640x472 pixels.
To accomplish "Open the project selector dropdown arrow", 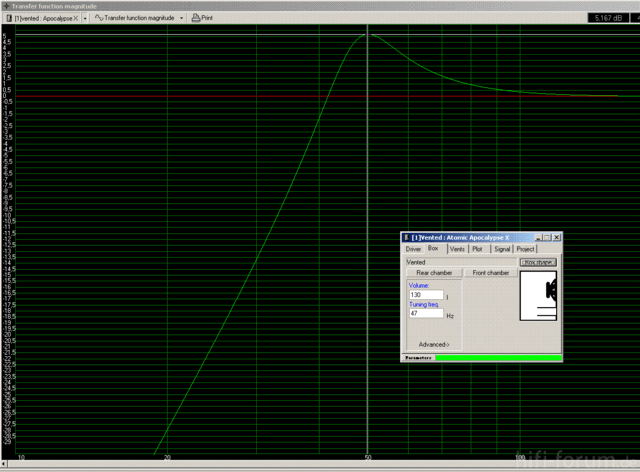I will point(84,18).
